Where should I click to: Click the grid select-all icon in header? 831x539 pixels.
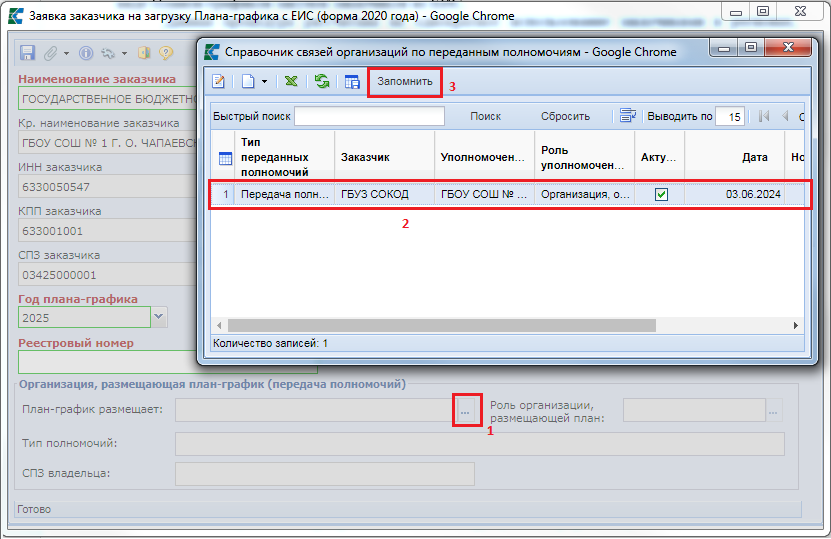(225, 158)
